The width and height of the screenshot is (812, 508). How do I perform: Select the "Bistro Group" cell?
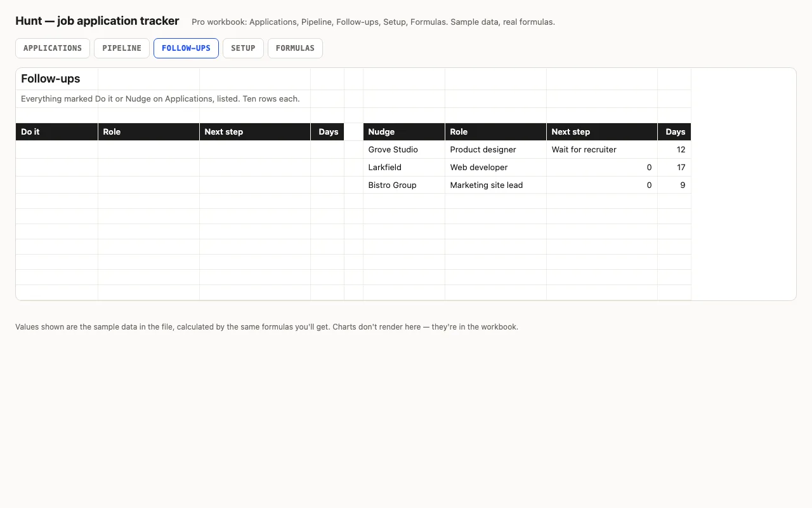coord(404,185)
